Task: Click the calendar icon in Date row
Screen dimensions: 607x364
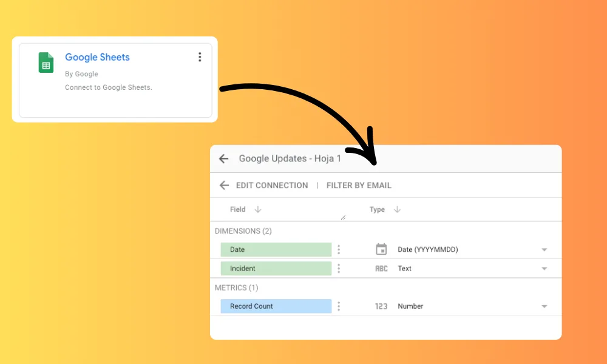Action: 381,249
